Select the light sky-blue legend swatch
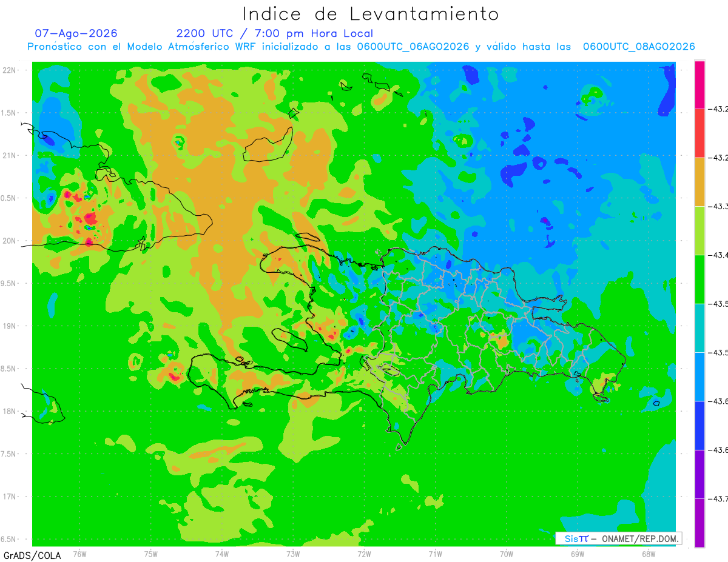The height and width of the screenshot is (562, 728). (699, 376)
